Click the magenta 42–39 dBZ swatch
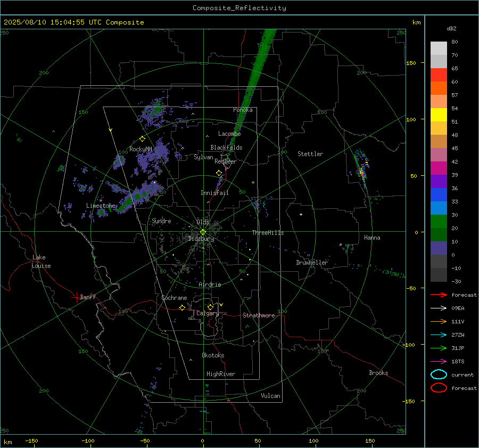This screenshot has width=479, height=448. tap(439, 168)
